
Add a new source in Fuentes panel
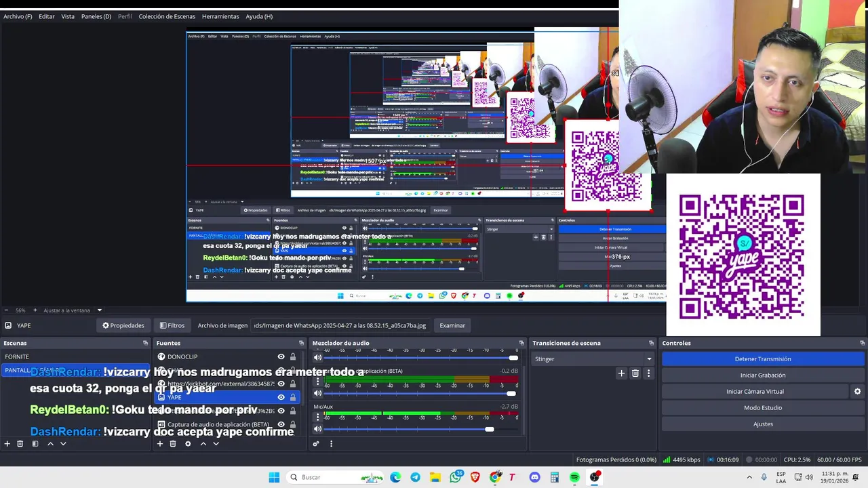point(160,444)
